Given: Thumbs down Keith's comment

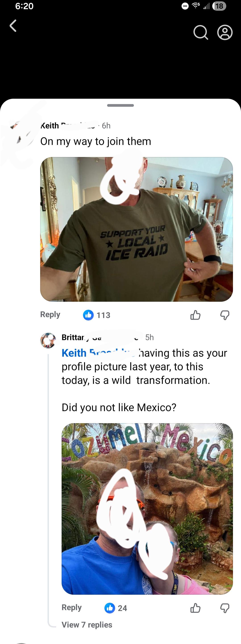Looking at the screenshot, I should pos(224,315).
